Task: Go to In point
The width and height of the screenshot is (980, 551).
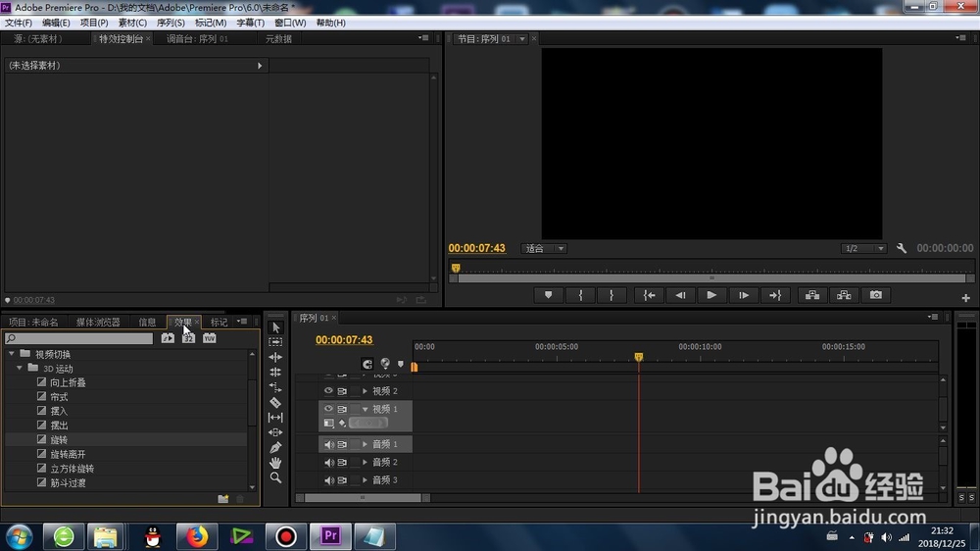Action: [649, 295]
